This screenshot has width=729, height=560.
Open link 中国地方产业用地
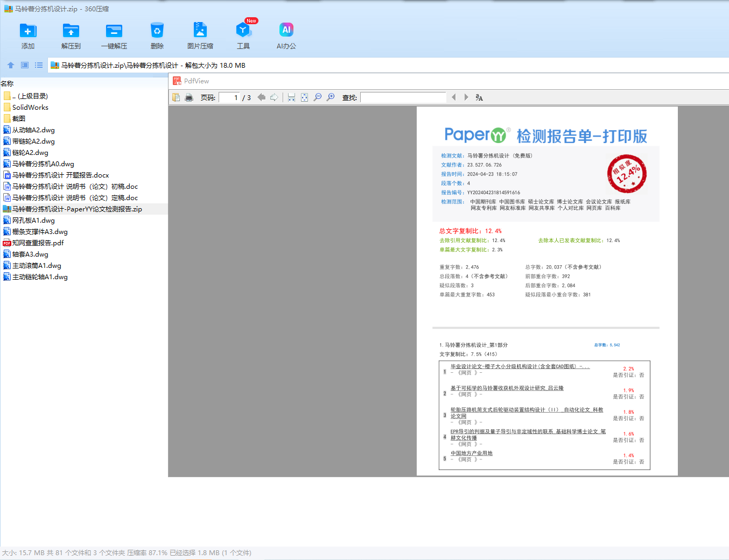(472, 453)
